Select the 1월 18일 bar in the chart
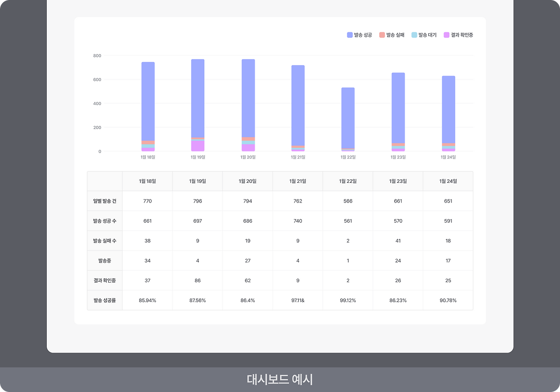 (x=147, y=105)
